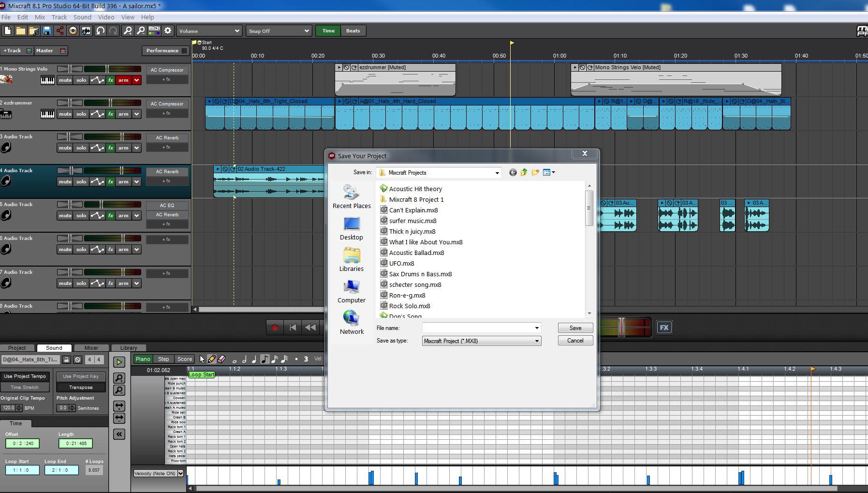
Task: Switch the timeline to Beats mode
Action: point(353,31)
